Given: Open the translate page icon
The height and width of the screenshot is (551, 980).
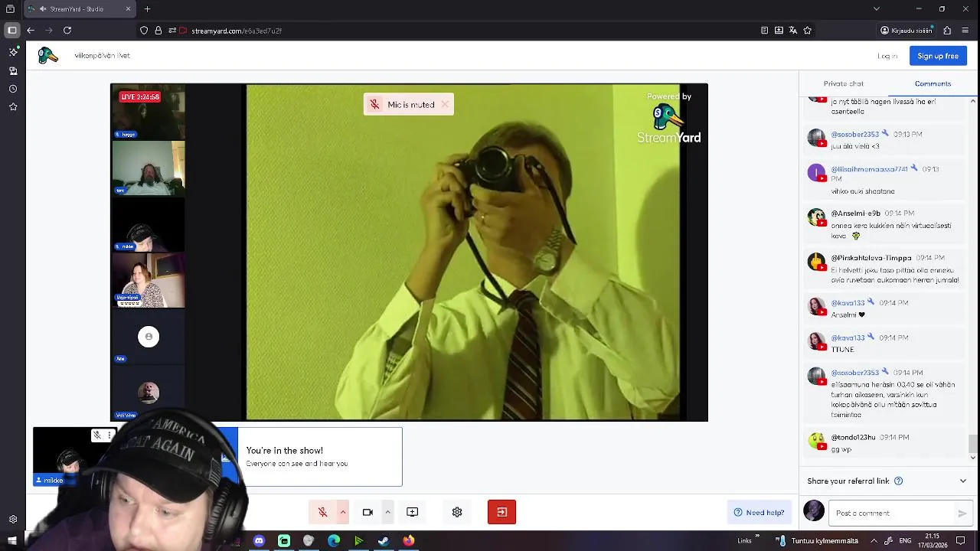Looking at the screenshot, I should (793, 31).
